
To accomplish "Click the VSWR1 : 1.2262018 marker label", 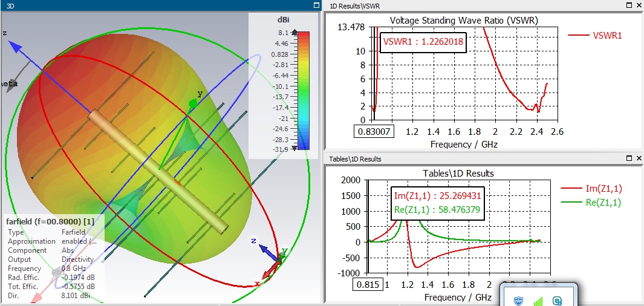I will 423,42.
